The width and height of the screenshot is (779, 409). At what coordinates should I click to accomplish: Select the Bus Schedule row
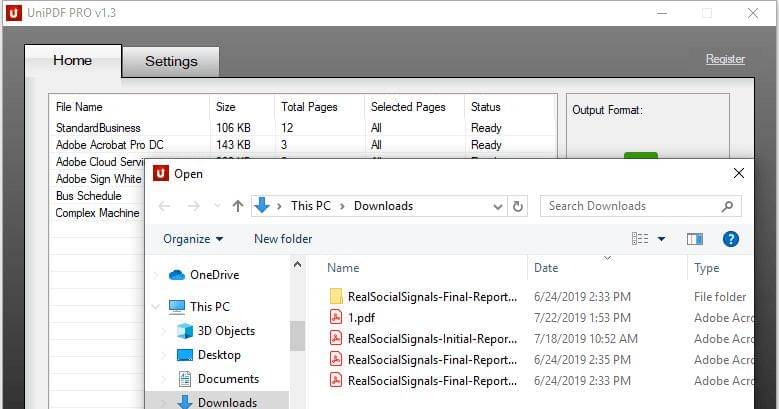(98, 196)
